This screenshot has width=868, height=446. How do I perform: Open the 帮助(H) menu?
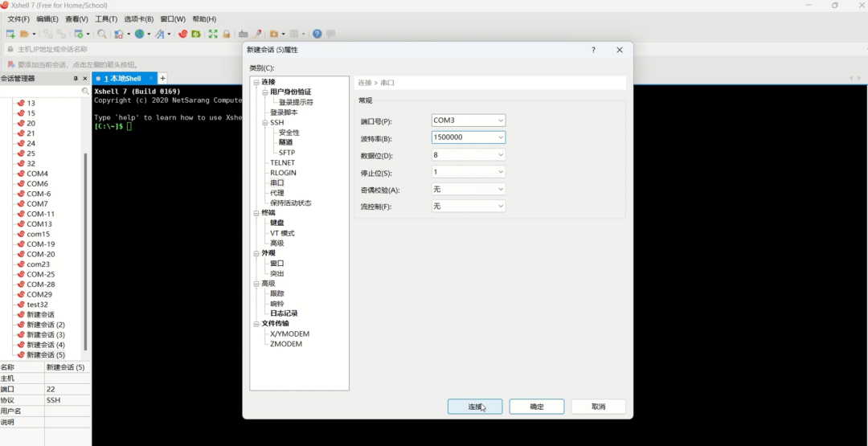tap(204, 18)
